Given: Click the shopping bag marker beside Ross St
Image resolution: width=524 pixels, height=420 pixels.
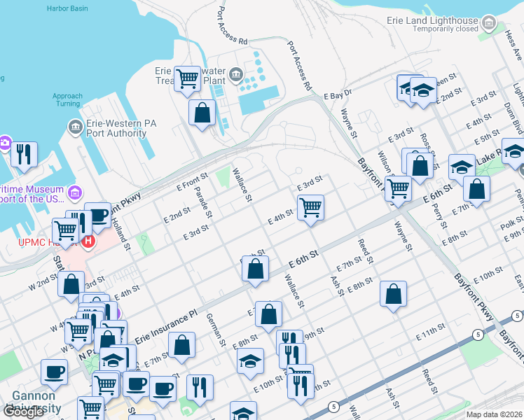Looking at the screenshot, I should tap(420, 166).
